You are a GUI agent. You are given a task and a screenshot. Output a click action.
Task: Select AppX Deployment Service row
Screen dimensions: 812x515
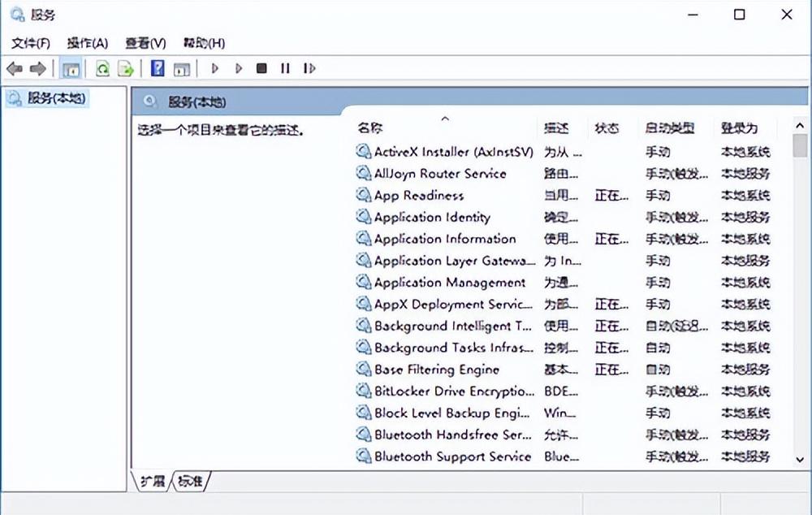click(564, 304)
